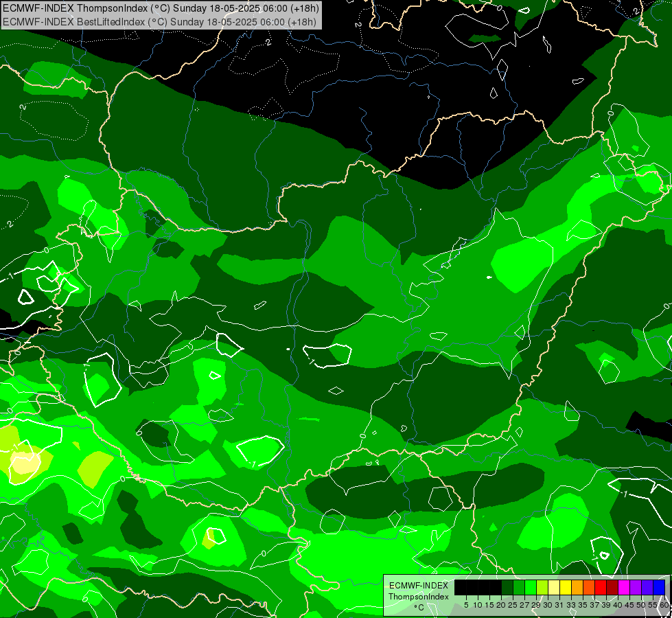Click the magenta 40–45 legend swatch
This screenshot has height=618, width=672.
pos(624,587)
